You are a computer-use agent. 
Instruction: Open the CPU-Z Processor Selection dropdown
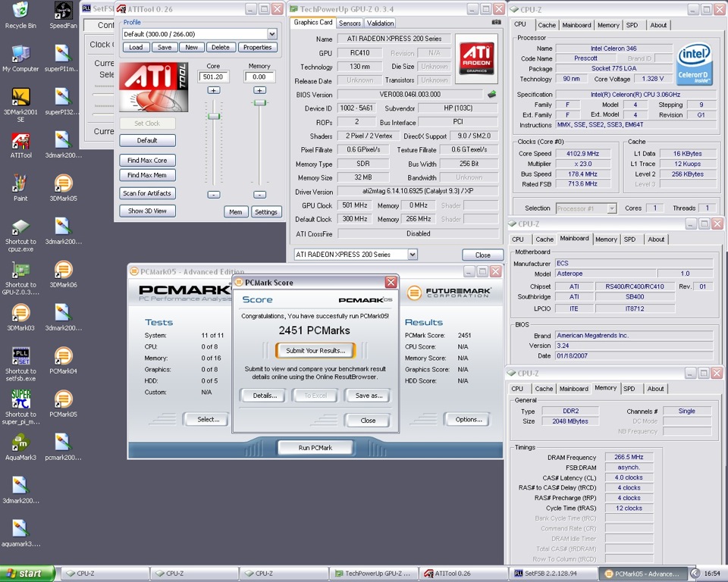click(611, 208)
